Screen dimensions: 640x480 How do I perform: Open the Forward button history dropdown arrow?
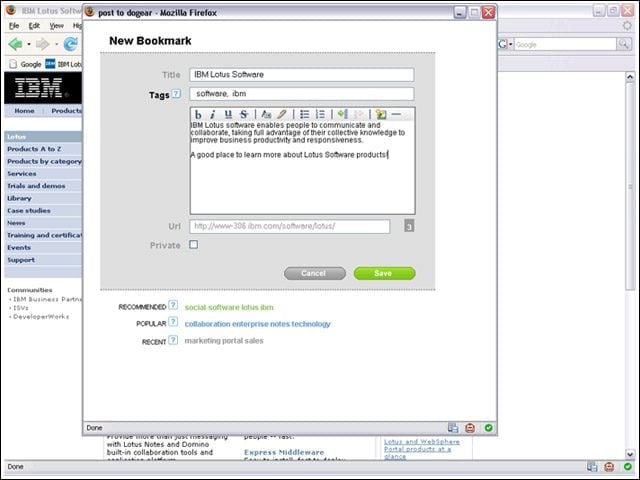click(x=56, y=44)
